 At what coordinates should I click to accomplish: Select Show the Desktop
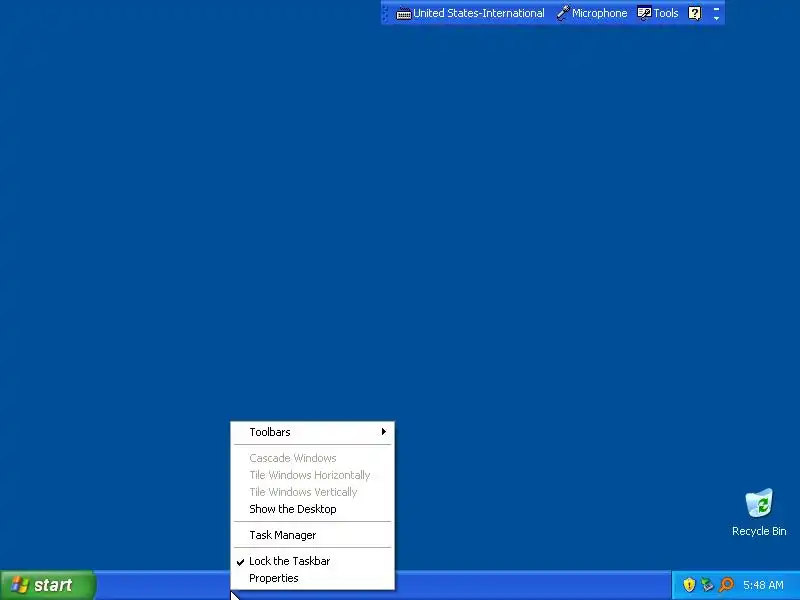[312, 509]
